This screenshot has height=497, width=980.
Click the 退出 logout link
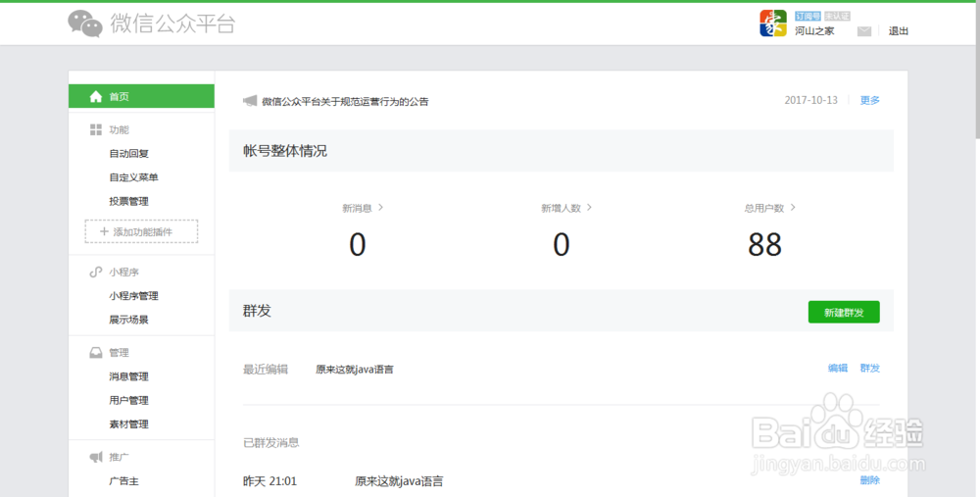[x=898, y=30]
